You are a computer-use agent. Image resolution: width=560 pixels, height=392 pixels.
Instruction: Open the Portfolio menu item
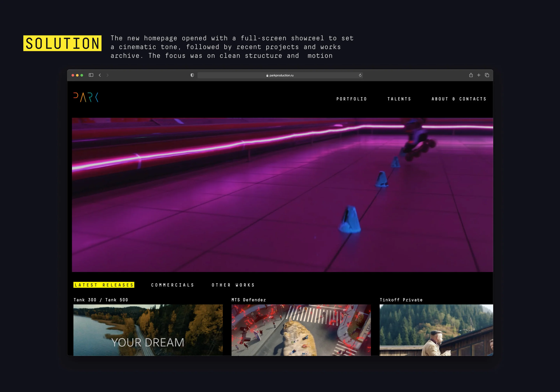352,99
